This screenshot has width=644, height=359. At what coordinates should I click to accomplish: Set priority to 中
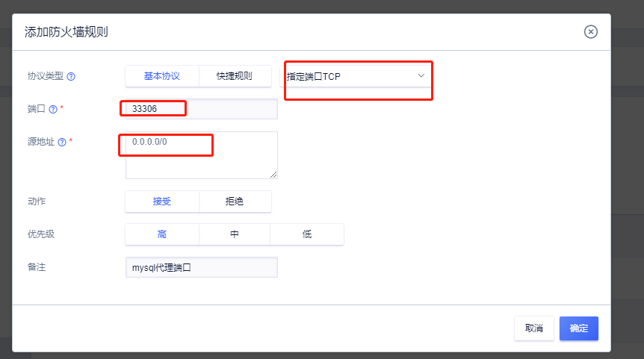[235, 234]
